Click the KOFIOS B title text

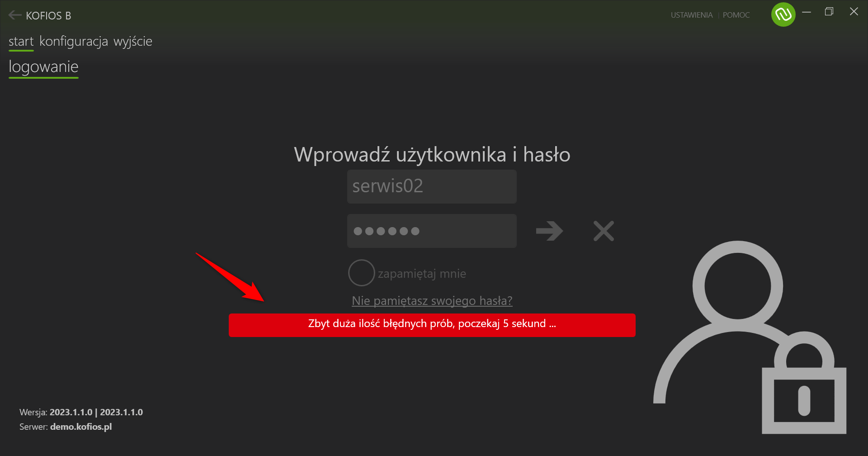48,16
